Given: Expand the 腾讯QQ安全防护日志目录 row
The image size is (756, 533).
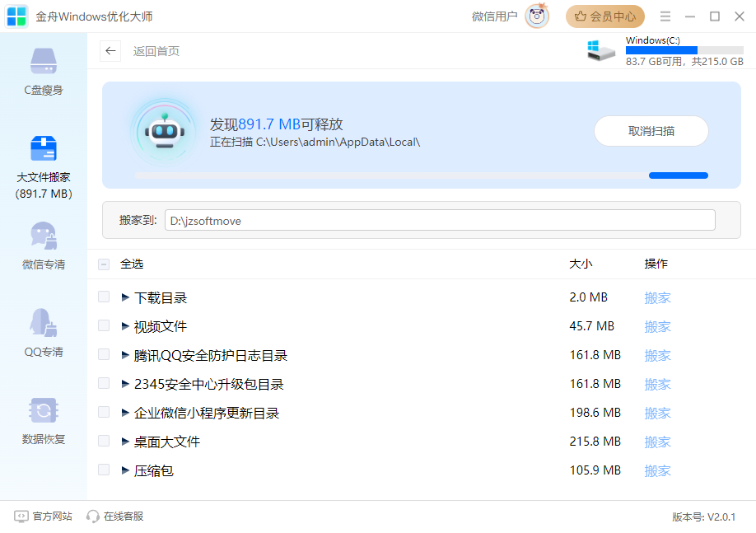Looking at the screenshot, I should [x=124, y=355].
